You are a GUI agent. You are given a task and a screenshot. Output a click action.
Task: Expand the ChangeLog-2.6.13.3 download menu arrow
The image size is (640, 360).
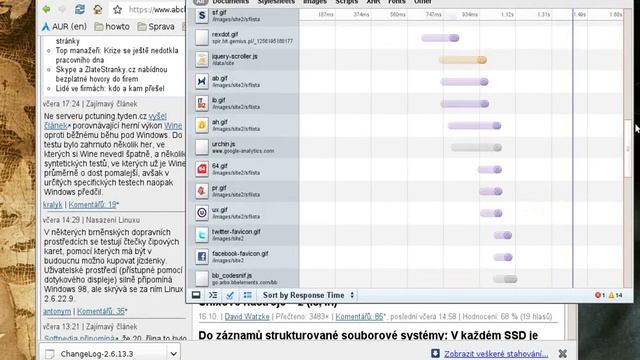click(x=173, y=353)
